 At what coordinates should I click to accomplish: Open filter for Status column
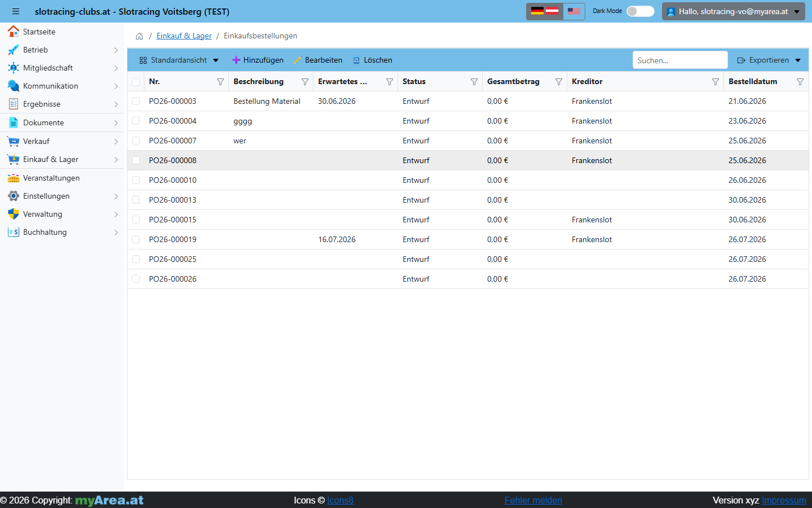474,82
